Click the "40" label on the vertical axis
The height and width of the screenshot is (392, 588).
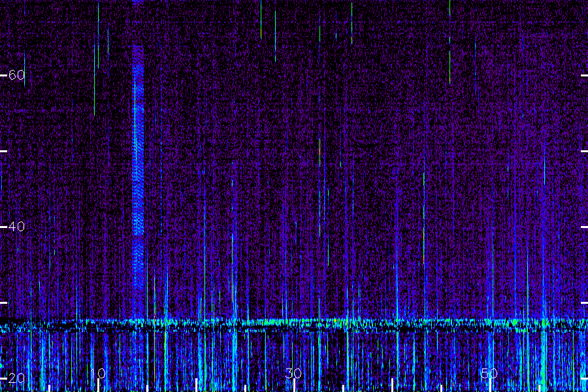(16, 227)
